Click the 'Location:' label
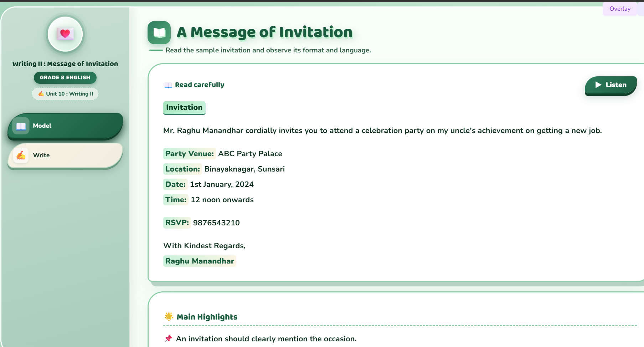 (182, 169)
